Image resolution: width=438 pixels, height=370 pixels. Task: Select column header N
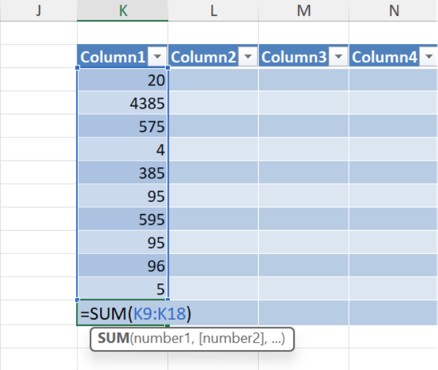[394, 11]
